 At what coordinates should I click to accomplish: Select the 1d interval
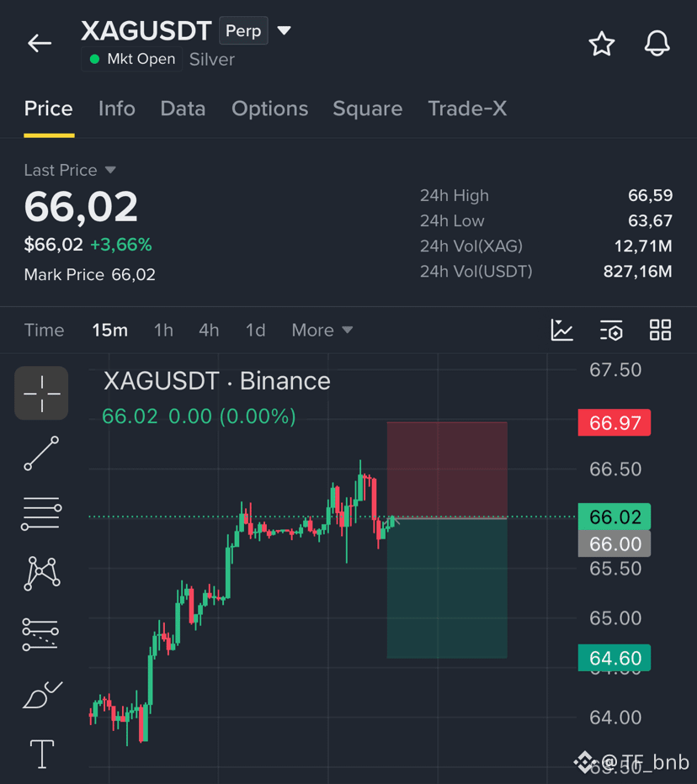click(256, 330)
